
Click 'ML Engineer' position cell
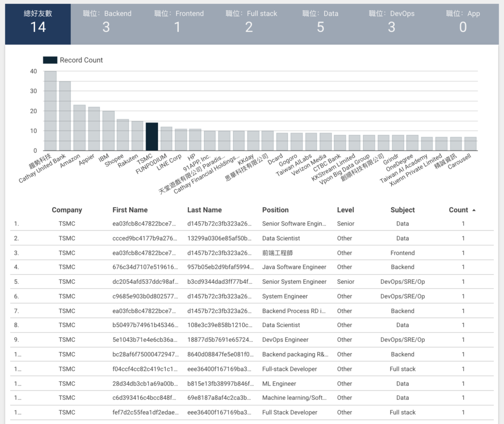point(279,384)
